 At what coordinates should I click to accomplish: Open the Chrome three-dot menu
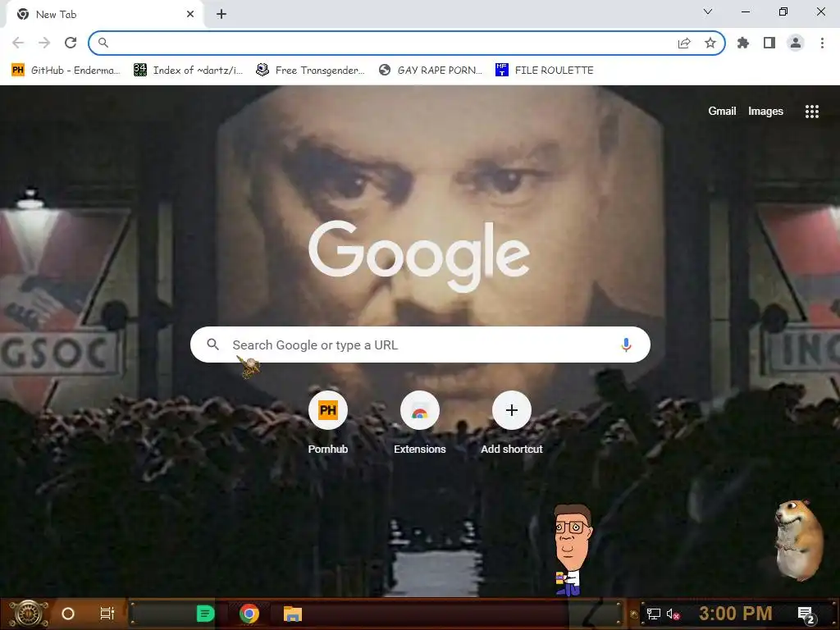click(x=822, y=43)
